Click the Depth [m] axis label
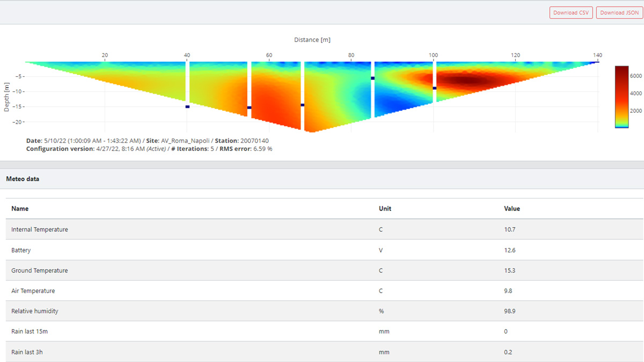Viewport: 644px width, 362px height. (7, 97)
